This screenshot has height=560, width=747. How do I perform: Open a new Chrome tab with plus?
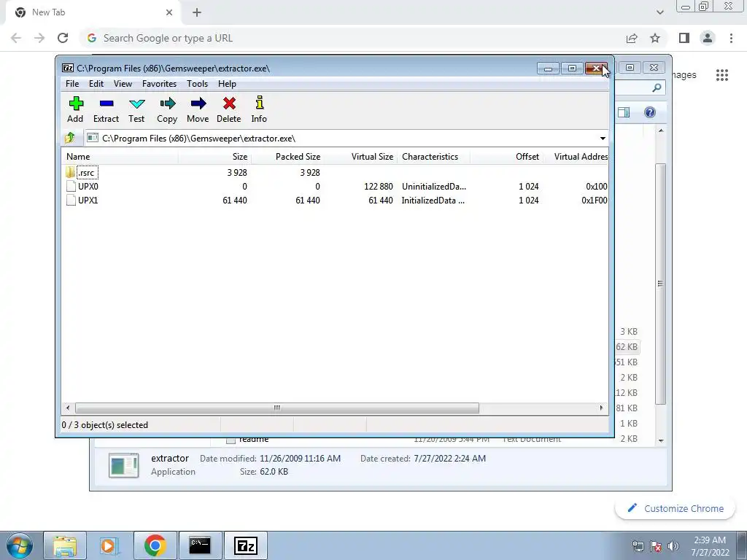click(x=197, y=12)
